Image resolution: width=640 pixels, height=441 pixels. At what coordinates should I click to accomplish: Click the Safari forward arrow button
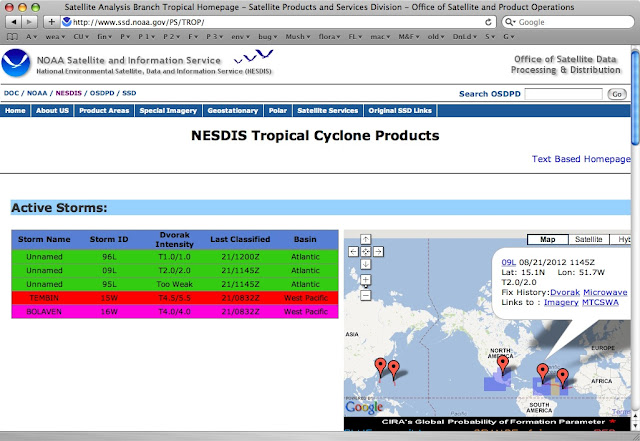pos(29,22)
